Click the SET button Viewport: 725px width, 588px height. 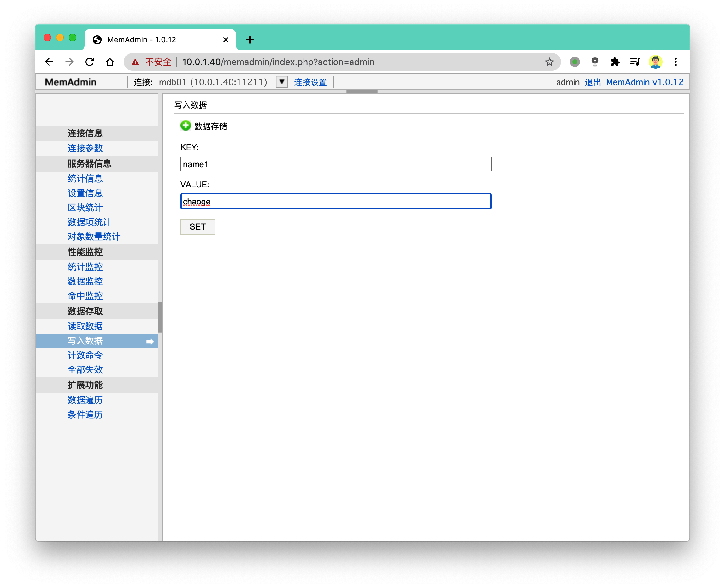(x=197, y=226)
